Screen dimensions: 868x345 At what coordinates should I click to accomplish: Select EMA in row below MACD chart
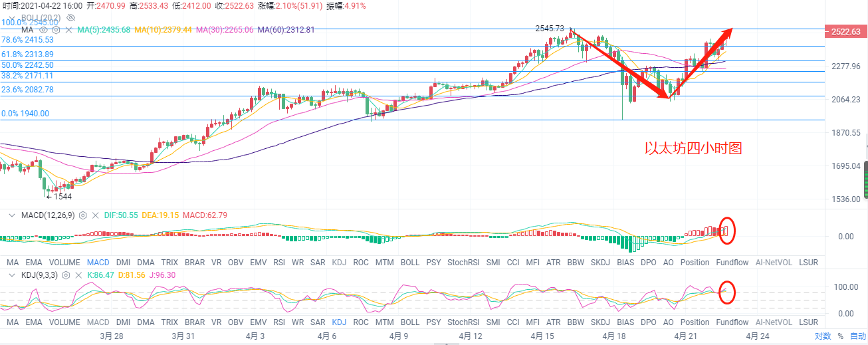click(34, 263)
